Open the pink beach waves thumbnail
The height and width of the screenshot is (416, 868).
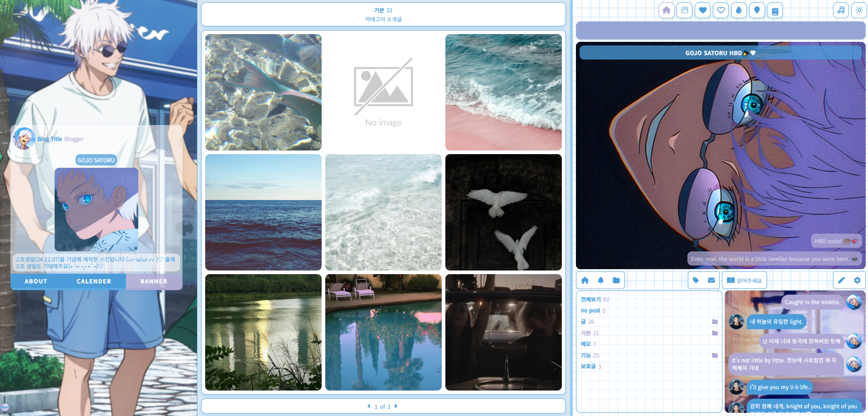click(x=504, y=92)
